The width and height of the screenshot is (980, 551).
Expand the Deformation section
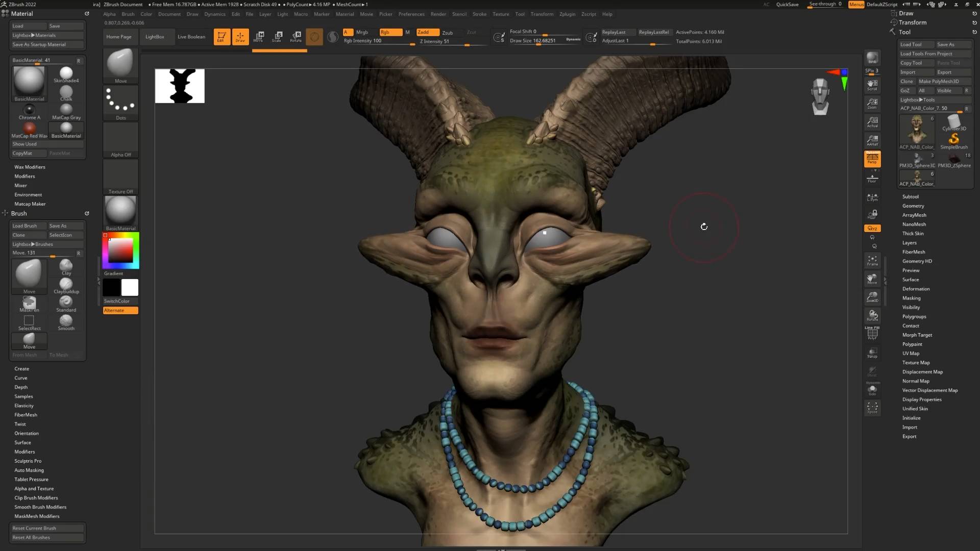916,289
